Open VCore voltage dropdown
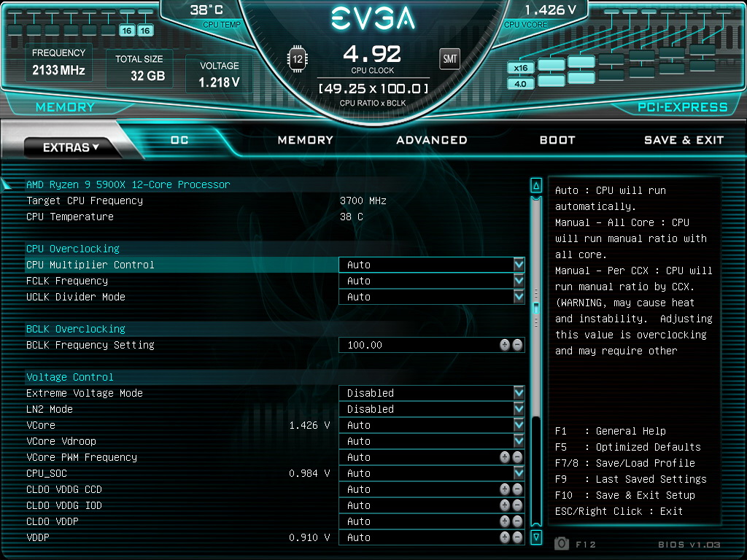The width and height of the screenshot is (747, 560). click(x=519, y=425)
